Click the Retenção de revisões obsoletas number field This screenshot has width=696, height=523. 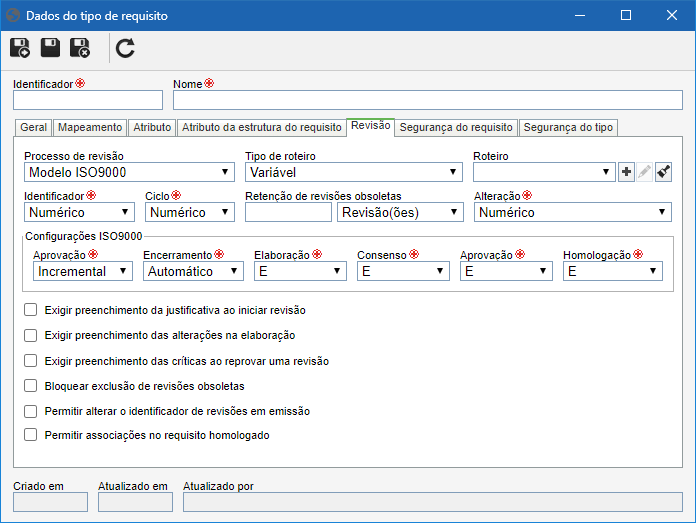click(x=289, y=212)
